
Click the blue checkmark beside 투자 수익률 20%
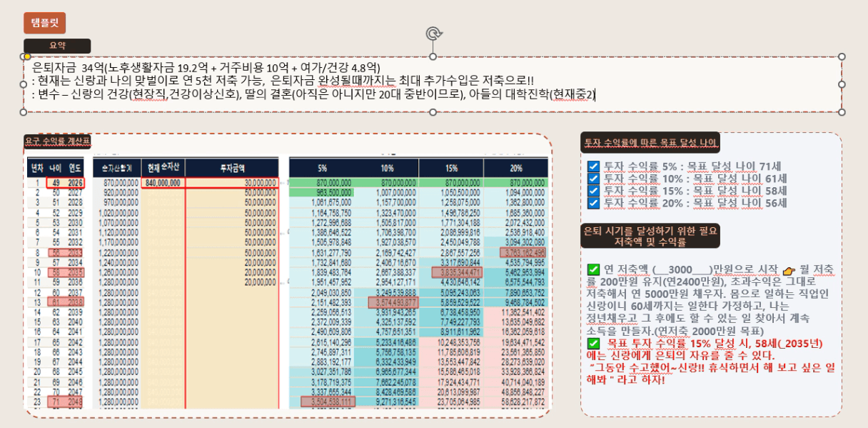[593, 203]
